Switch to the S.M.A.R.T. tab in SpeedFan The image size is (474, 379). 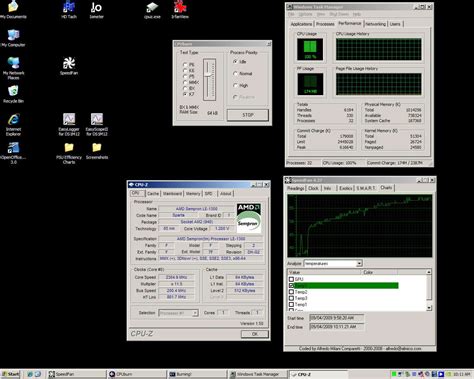[366, 188]
